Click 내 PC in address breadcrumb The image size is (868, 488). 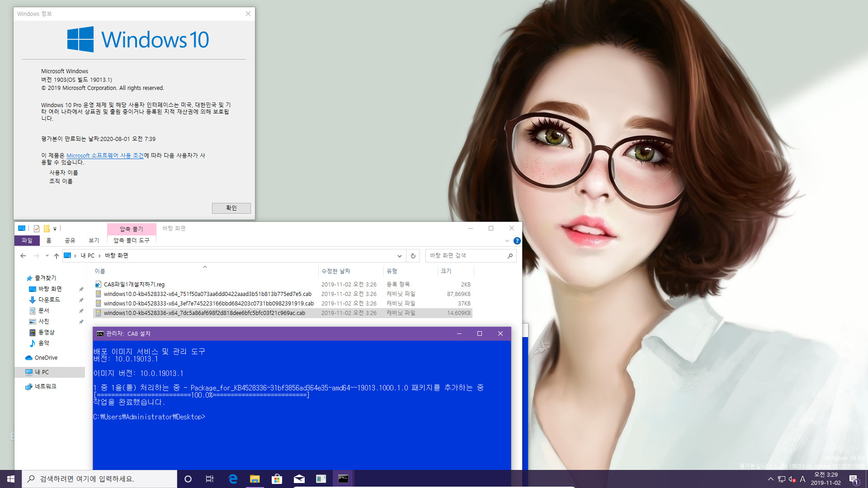(88, 256)
